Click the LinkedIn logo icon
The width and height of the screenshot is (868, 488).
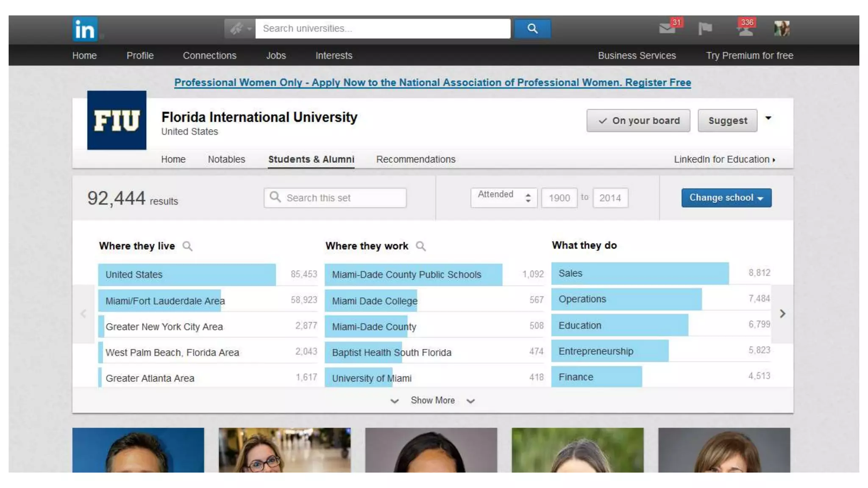(x=85, y=29)
